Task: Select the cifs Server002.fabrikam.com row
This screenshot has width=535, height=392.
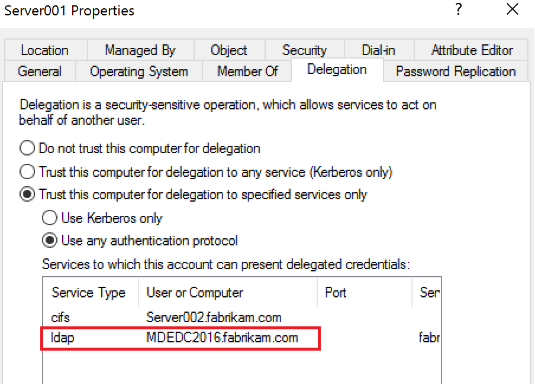Action: 178,318
